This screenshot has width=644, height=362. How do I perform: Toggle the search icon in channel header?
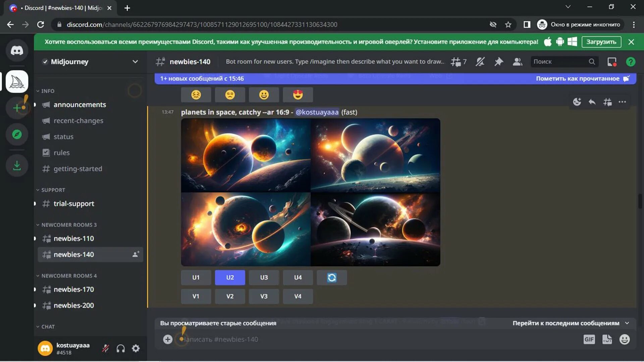pyautogui.click(x=592, y=61)
